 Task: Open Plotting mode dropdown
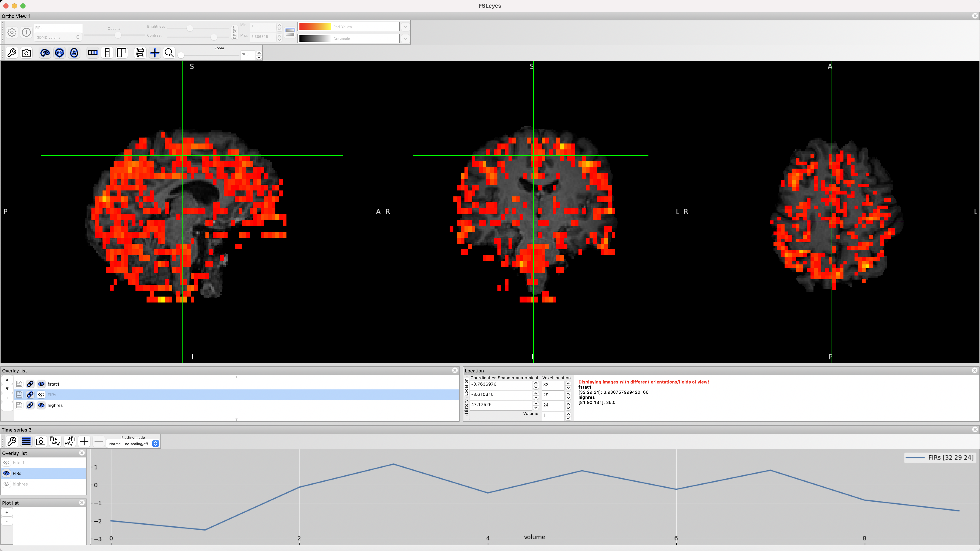133,444
